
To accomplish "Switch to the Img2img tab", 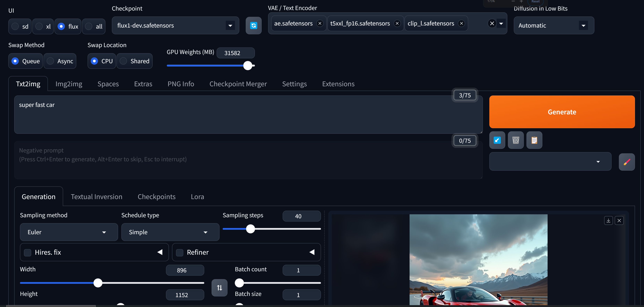I will (69, 84).
